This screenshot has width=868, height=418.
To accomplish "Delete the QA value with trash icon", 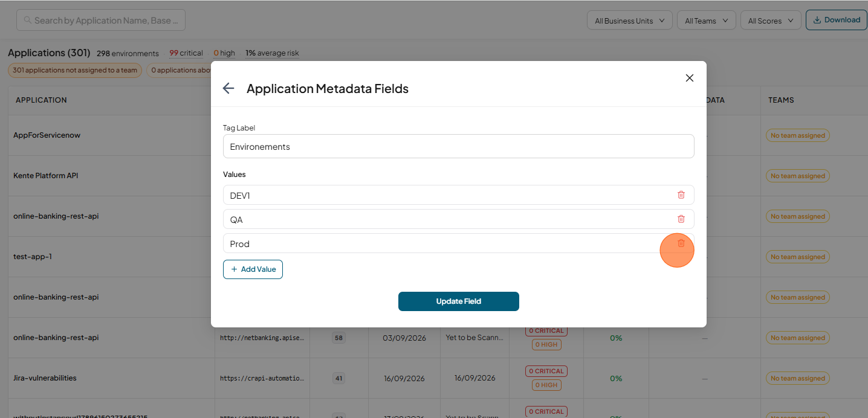I will [681, 219].
